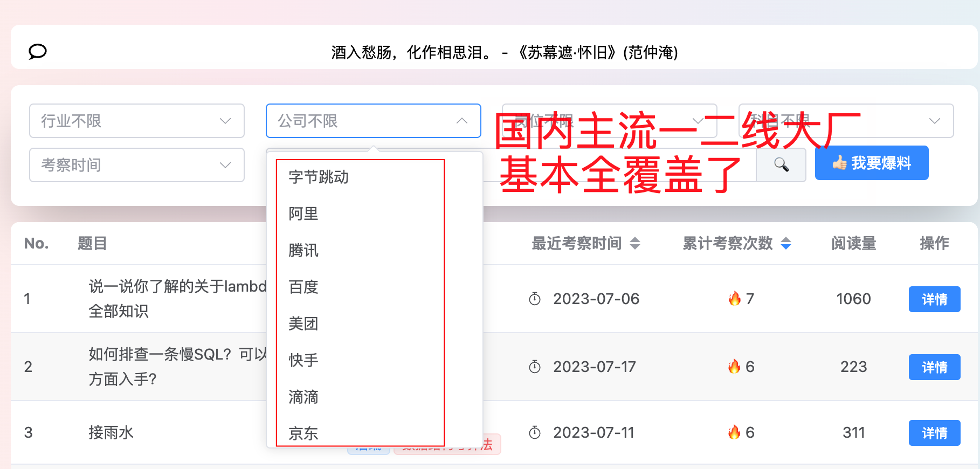Click the 题目 column header

click(92, 243)
